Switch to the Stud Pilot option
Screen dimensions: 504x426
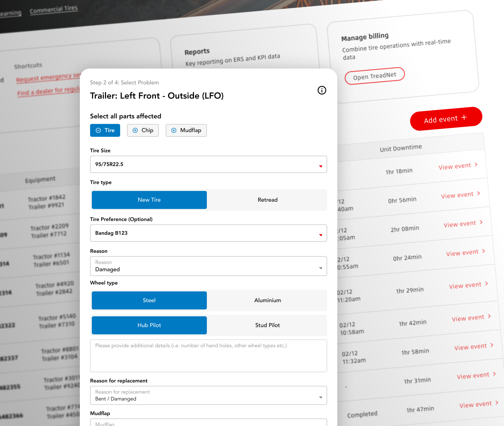tap(267, 325)
